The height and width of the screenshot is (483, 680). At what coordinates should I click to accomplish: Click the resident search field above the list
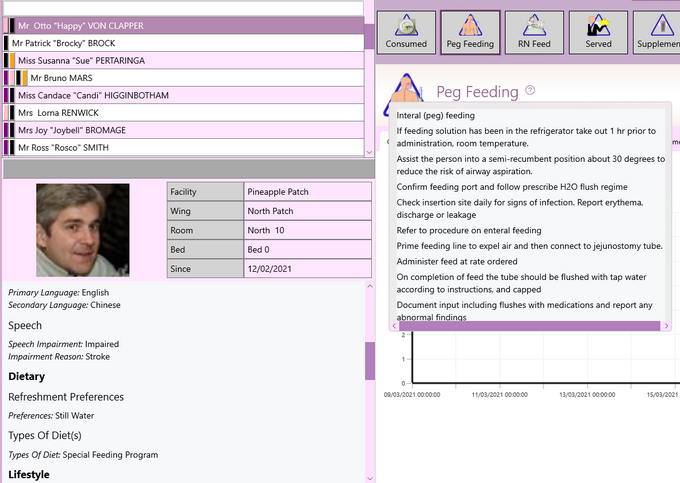[x=183, y=8]
